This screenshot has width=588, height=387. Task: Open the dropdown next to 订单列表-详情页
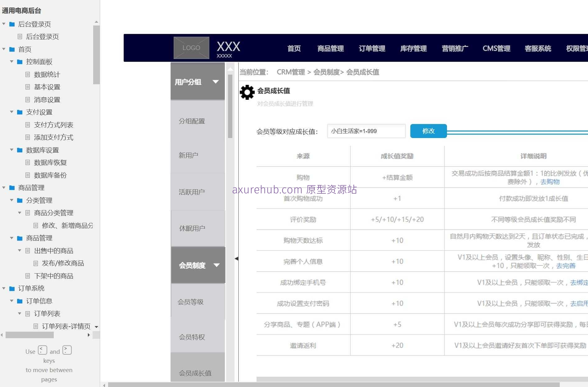coord(96,327)
